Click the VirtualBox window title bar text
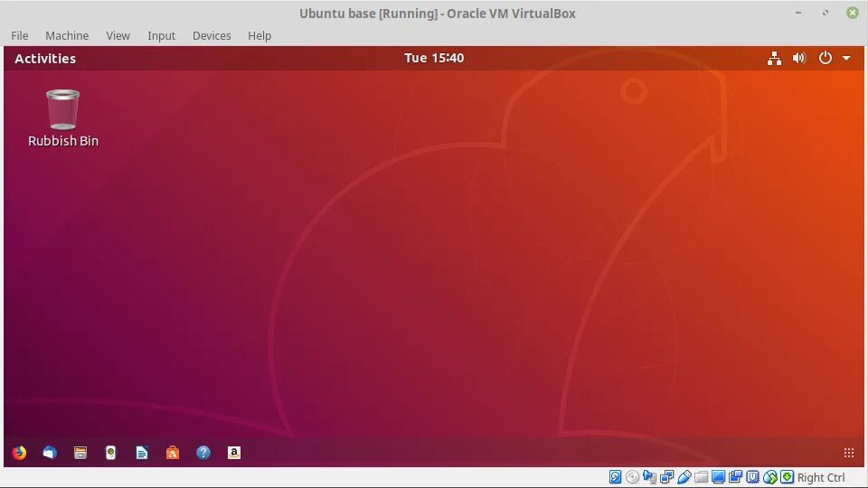The height and width of the screenshot is (488, 868). point(438,14)
